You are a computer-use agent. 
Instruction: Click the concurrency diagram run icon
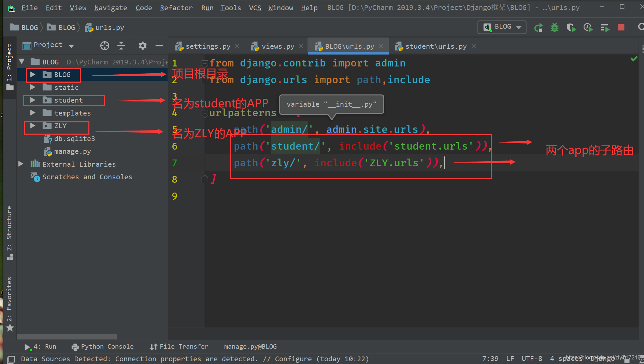point(605,28)
